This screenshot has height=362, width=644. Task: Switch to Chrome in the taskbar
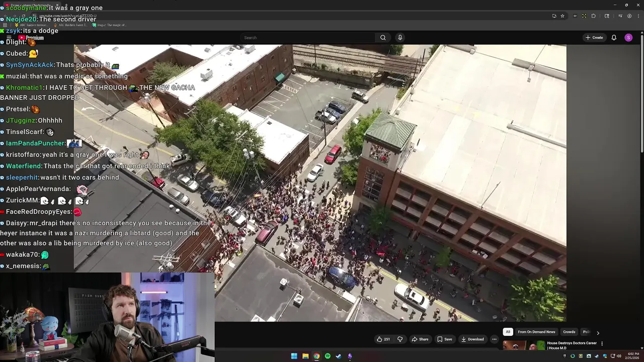pyautogui.click(x=316, y=356)
